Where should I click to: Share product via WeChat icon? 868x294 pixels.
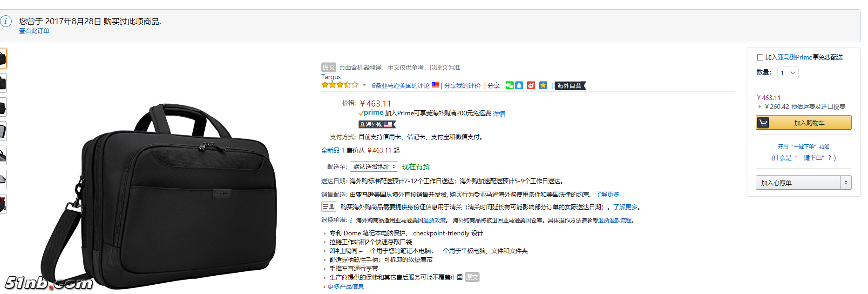click(x=509, y=86)
